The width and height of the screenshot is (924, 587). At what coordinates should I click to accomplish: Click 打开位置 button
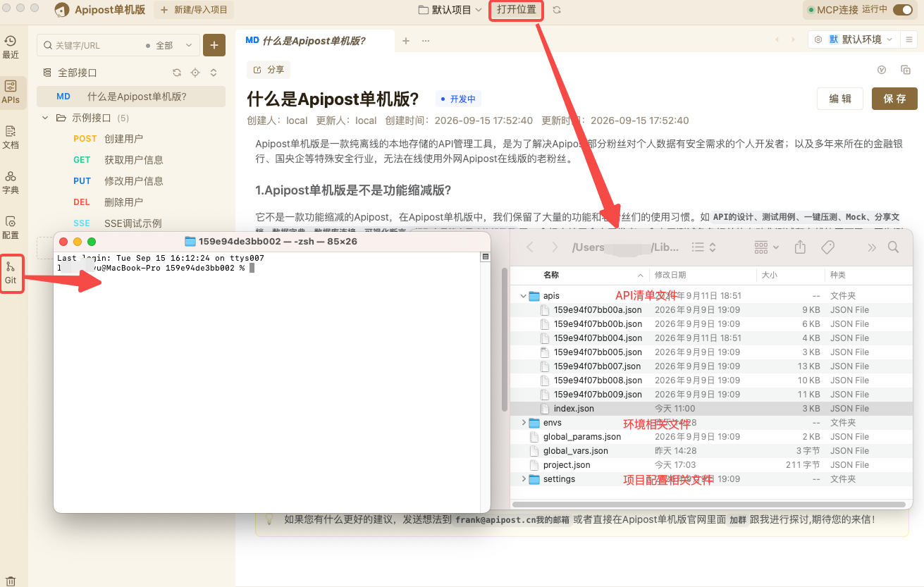point(517,10)
